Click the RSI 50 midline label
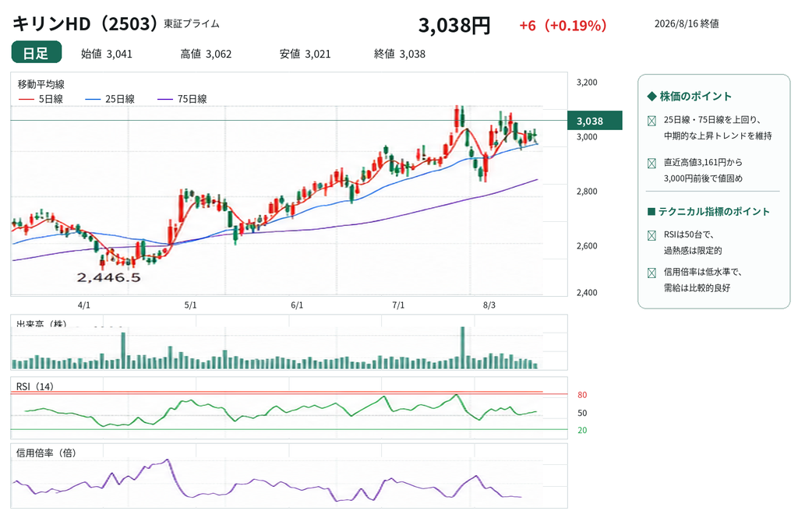Screen dimensions: 798x532 point(582,413)
